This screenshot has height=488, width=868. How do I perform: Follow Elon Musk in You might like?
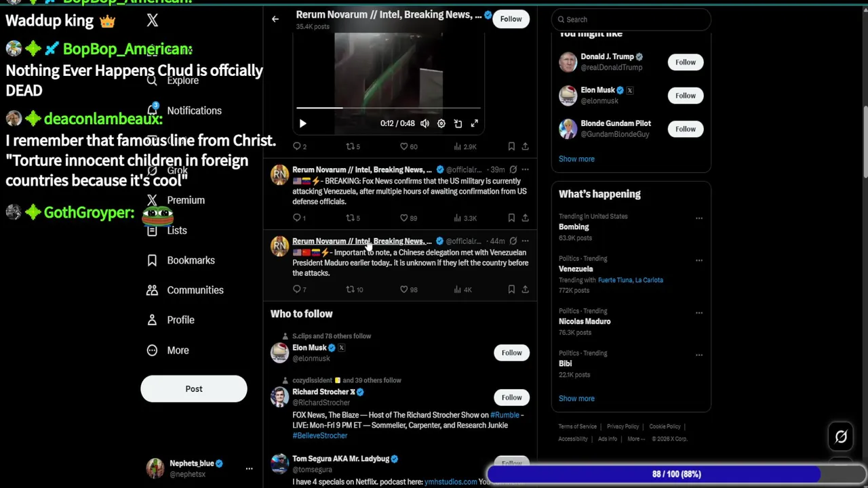pyautogui.click(x=686, y=96)
